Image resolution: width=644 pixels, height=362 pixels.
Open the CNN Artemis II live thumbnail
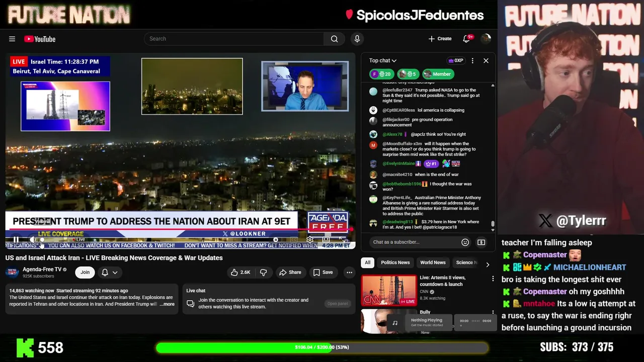389,290
